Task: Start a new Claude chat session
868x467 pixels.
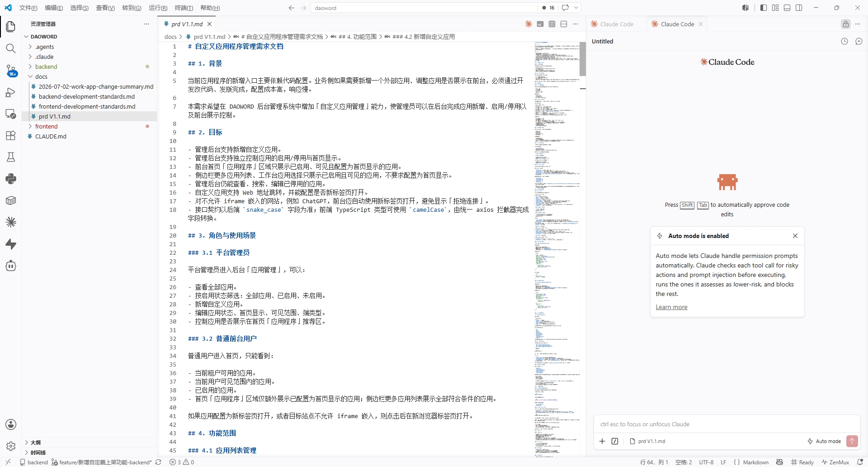Action: [x=859, y=41]
